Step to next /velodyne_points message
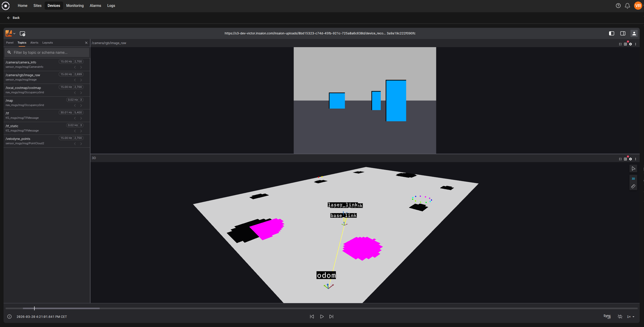 (81, 144)
